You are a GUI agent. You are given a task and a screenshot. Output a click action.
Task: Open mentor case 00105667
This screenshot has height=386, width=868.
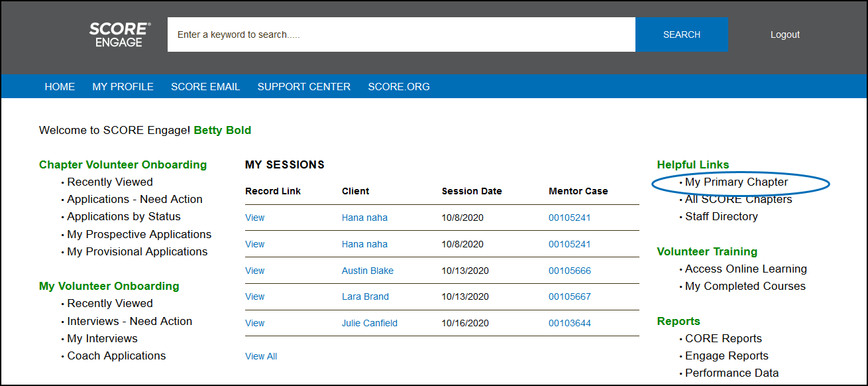pos(569,296)
